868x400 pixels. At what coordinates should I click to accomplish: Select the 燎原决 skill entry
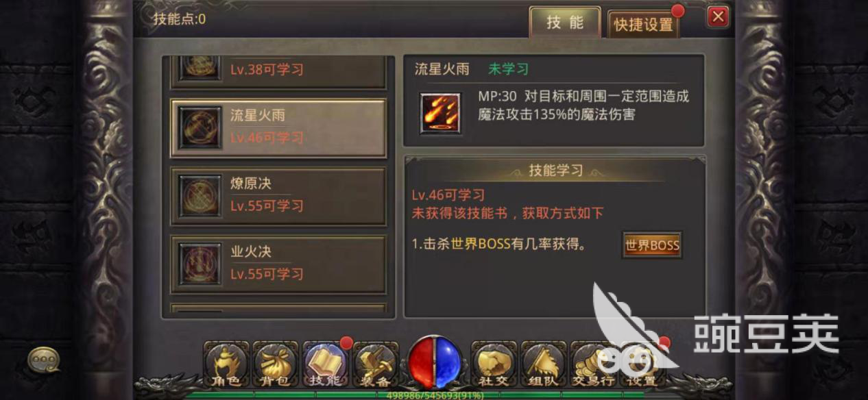(278, 196)
